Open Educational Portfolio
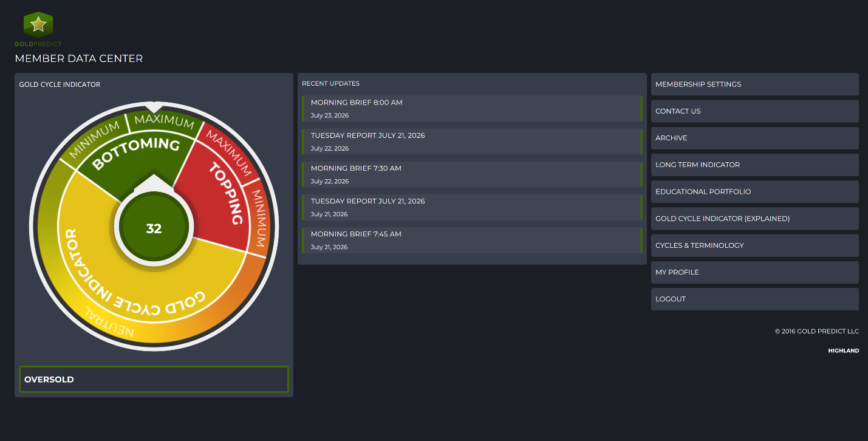Image resolution: width=868 pixels, height=441 pixels. [x=755, y=191]
